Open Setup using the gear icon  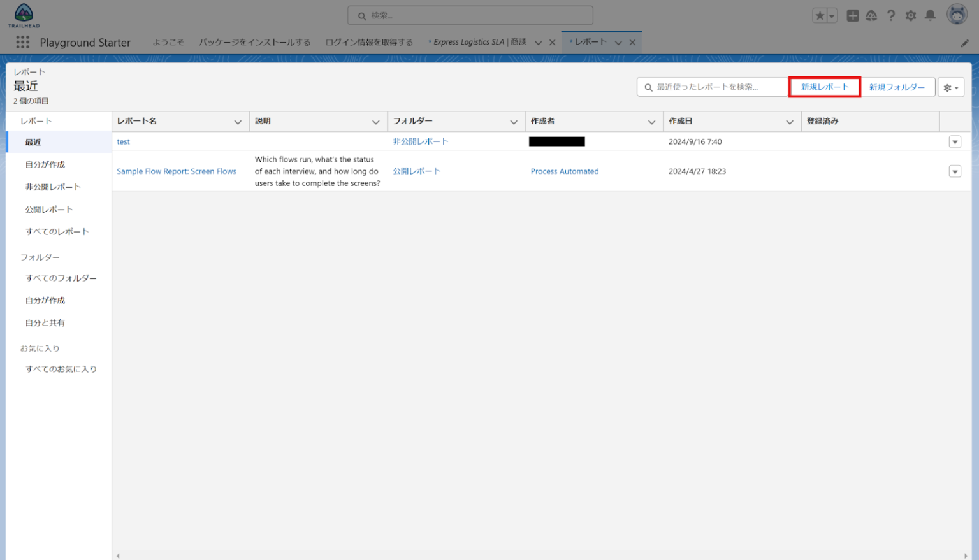(911, 15)
